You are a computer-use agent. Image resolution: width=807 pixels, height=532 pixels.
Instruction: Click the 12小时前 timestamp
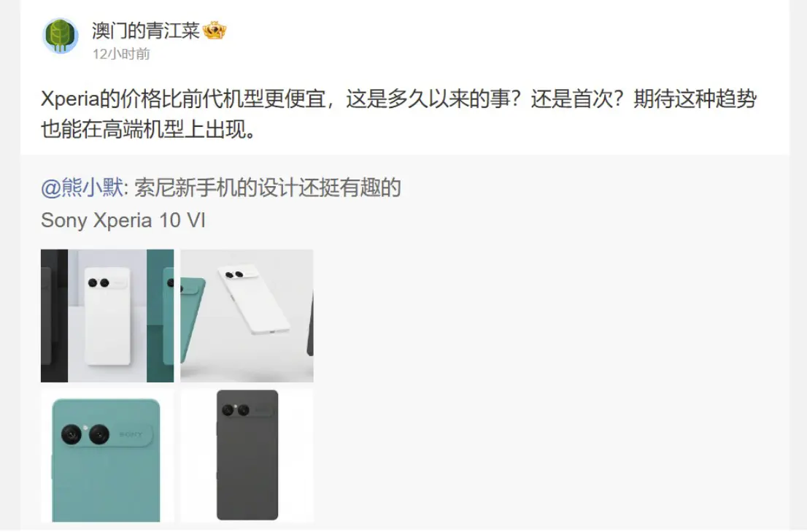pos(121,54)
